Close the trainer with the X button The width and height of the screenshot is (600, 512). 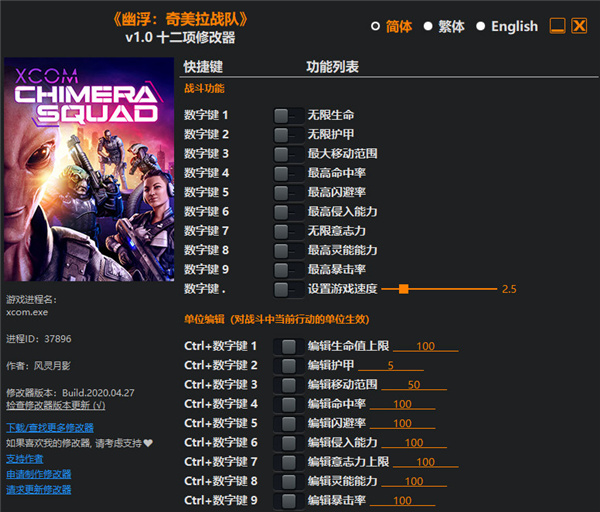click(579, 26)
